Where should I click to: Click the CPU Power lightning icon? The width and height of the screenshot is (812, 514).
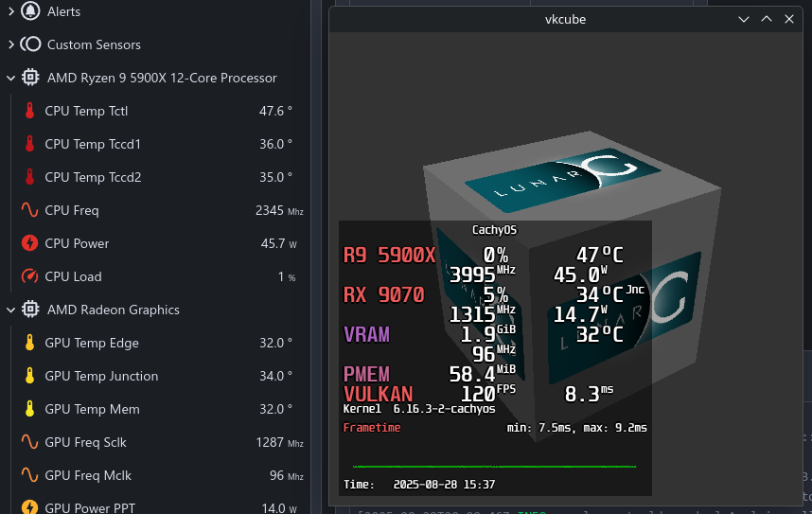click(x=29, y=243)
